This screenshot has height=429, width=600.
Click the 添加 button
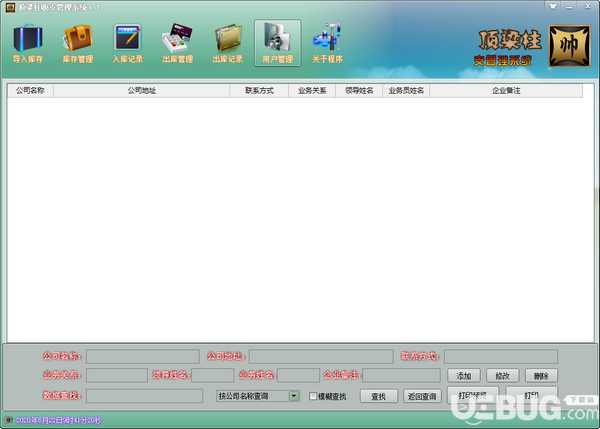pos(464,376)
